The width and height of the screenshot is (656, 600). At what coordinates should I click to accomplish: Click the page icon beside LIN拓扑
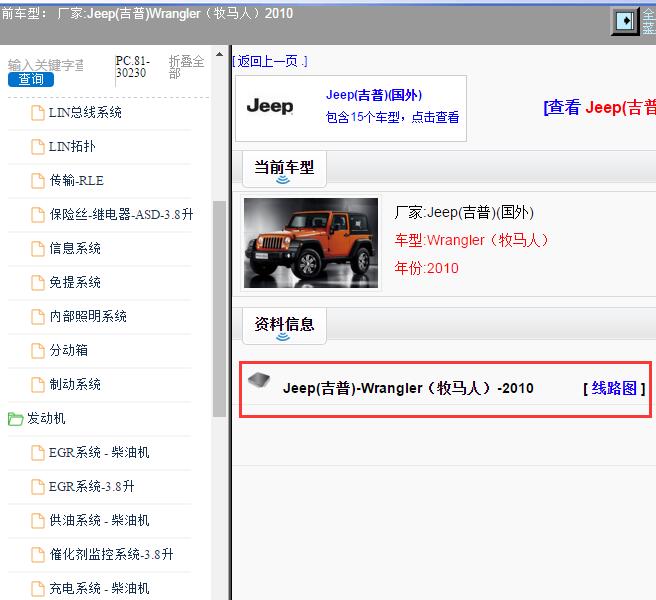pyautogui.click(x=38, y=146)
